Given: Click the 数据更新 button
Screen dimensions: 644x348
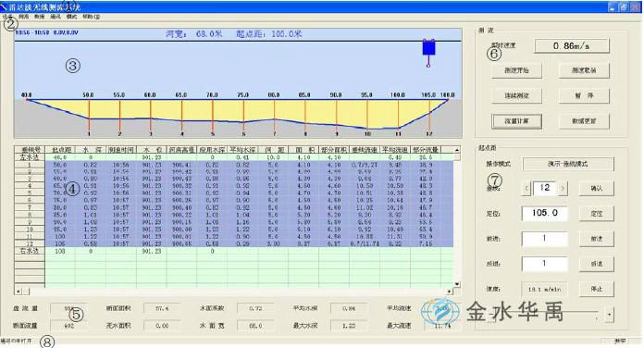Looking at the screenshot, I should 584,121.
